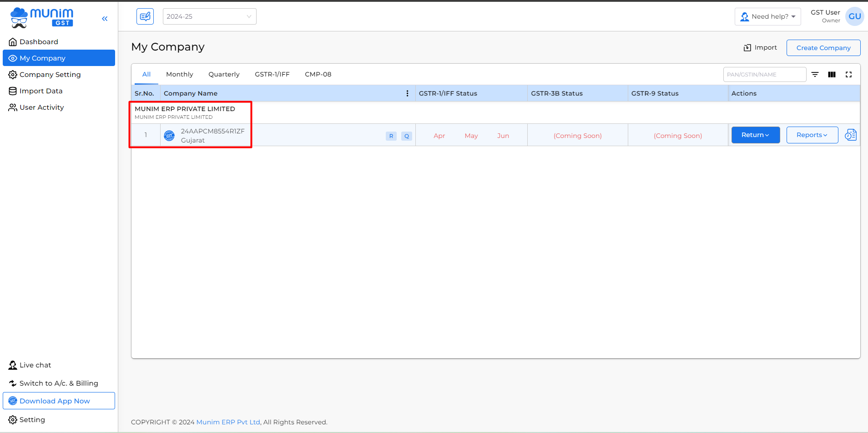
Task: Open User Activity in sidebar
Action: pos(59,107)
